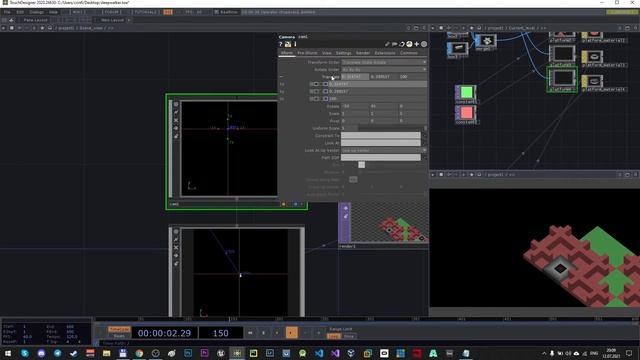
Task: Open the Forum link in top bar
Action: 111,12
